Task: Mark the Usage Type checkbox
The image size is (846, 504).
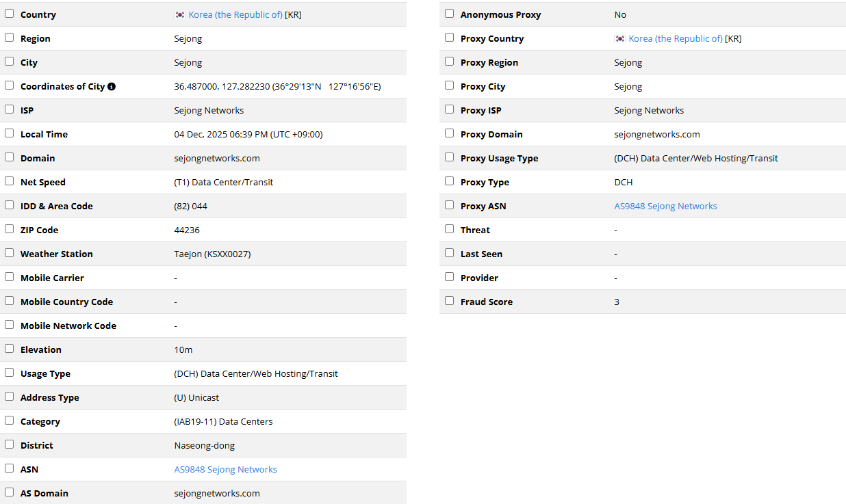Action: pyautogui.click(x=10, y=373)
